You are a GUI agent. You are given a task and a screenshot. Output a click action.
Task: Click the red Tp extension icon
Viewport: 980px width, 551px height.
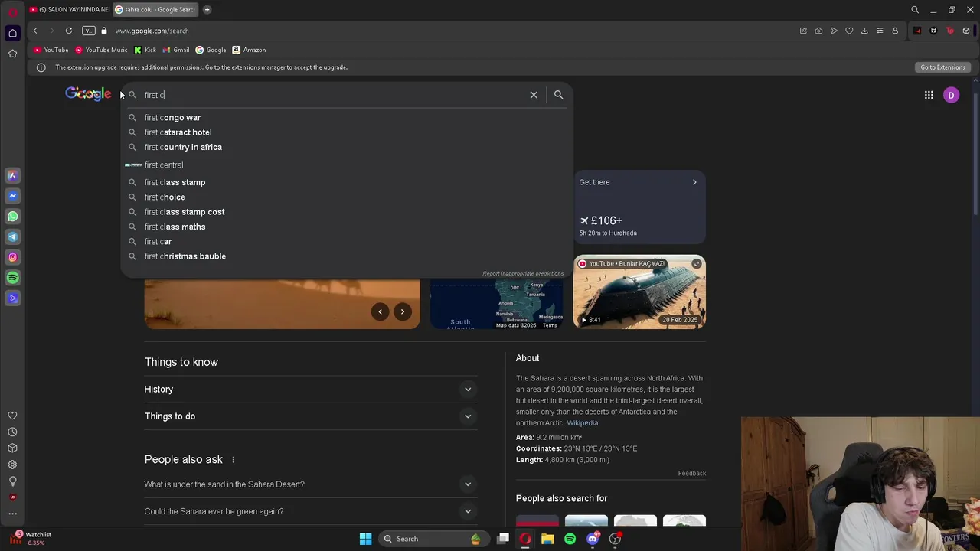pyautogui.click(x=950, y=31)
